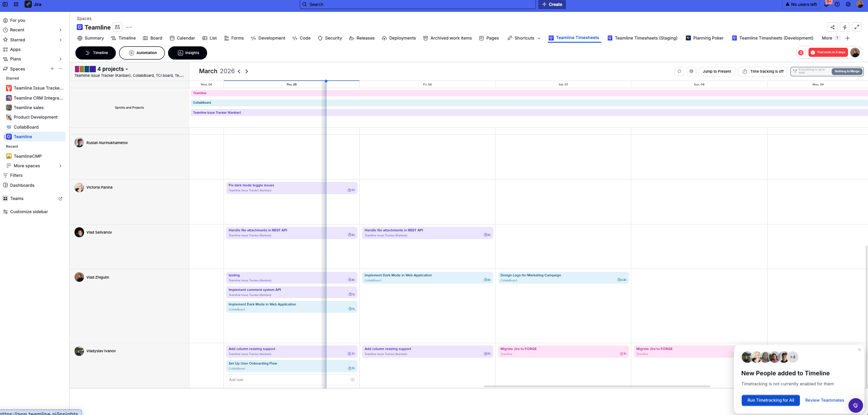Click the plus icon to add a tab
This screenshot has height=415, width=868.
click(848, 38)
